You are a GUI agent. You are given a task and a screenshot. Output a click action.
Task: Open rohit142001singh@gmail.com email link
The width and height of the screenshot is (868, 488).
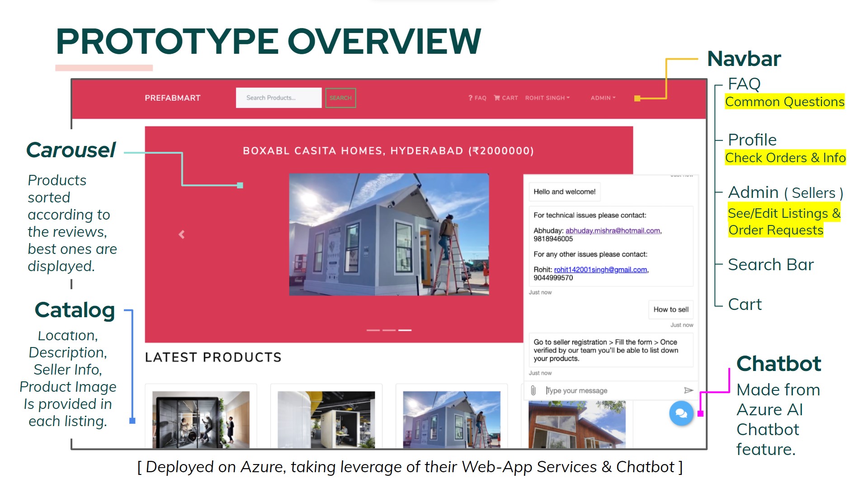pyautogui.click(x=600, y=269)
